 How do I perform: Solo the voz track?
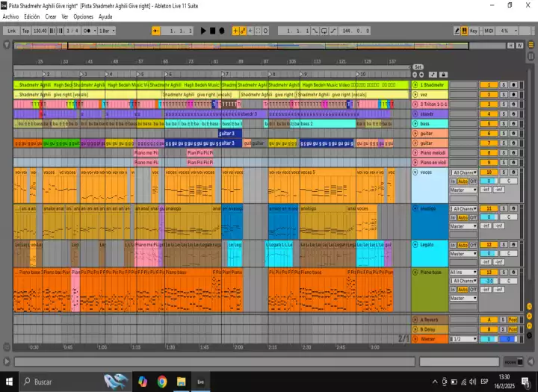coord(504,94)
